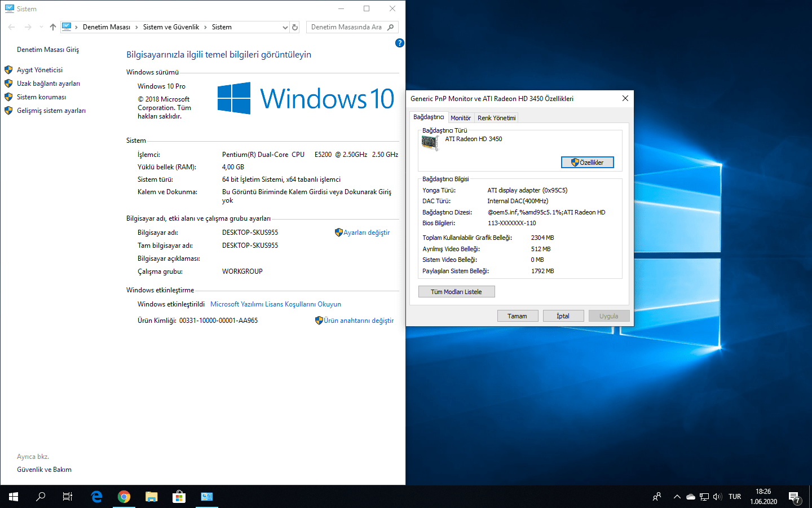This screenshot has height=508, width=812.
Task: Open Aygıt Yöneticisi
Action: (x=39, y=70)
